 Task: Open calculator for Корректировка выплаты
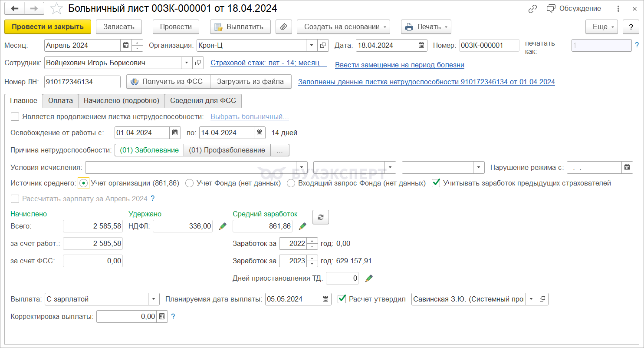161,317
